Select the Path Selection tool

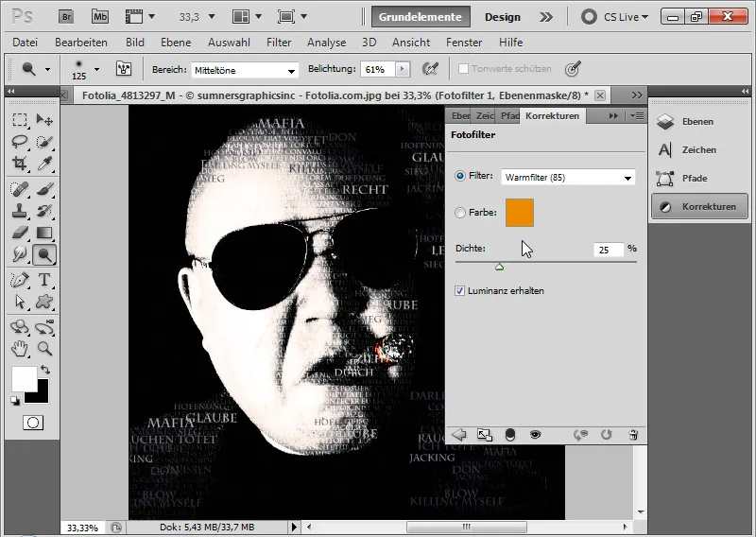[20, 302]
